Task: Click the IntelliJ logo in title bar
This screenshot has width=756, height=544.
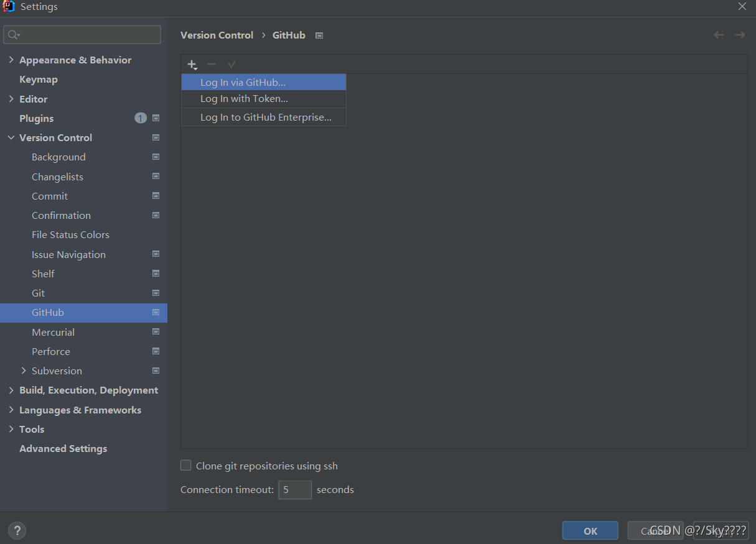Action: [x=9, y=7]
